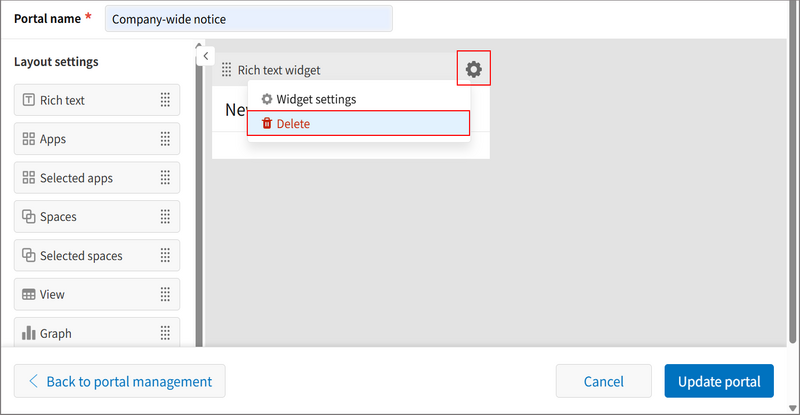Click the Apps grid icon
This screenshot has height=415, width=800.
pyautogui.click(x=28, y=139)
